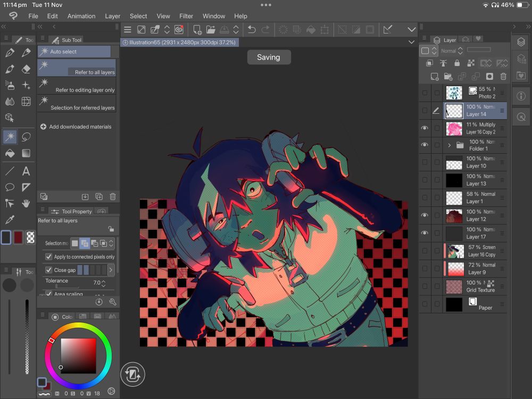Toggle visibility of Layer 12
This screenshot has width=532, height=399.
tap(425, 215)
